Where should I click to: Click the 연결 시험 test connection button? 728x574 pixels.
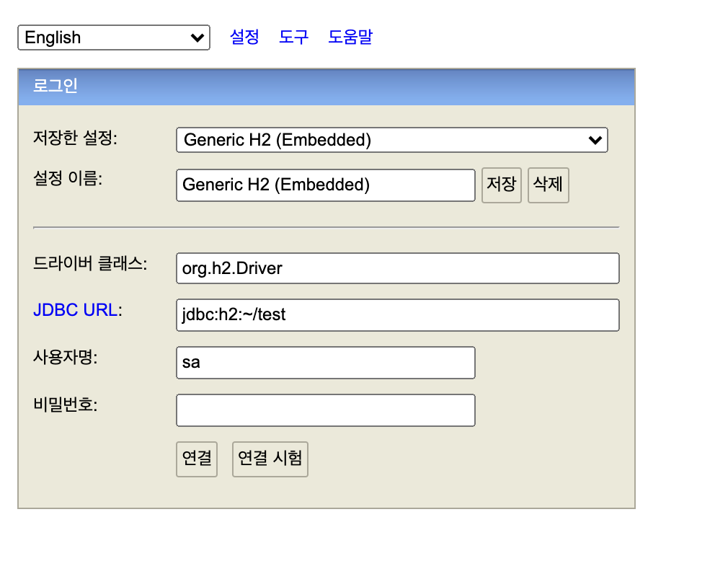click(270, 459)
